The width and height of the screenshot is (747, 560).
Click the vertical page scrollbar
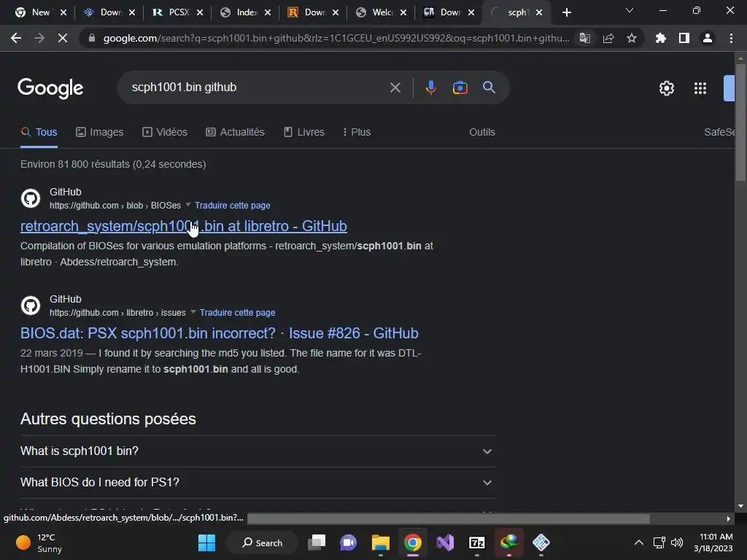tap(740, 122)
